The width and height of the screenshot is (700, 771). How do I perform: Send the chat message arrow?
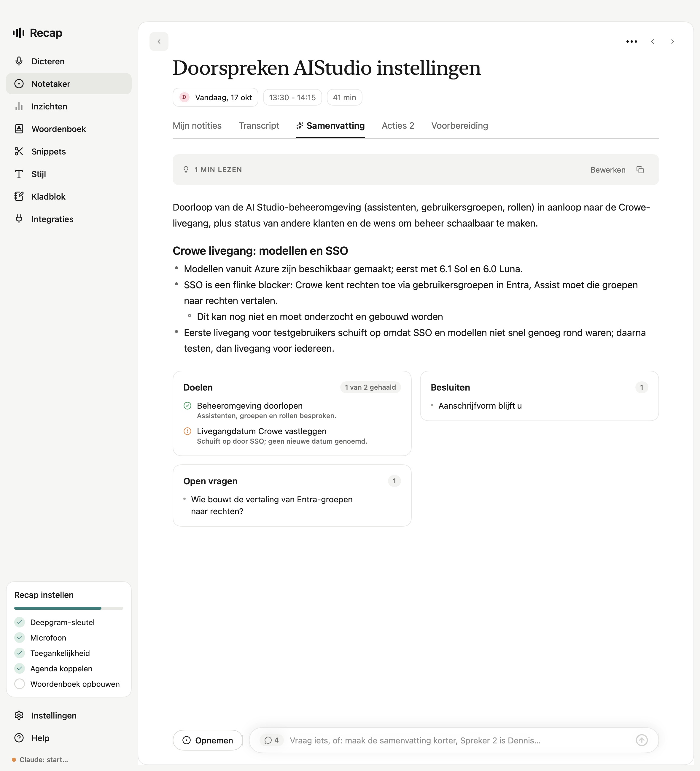click(x=642, y=740)
